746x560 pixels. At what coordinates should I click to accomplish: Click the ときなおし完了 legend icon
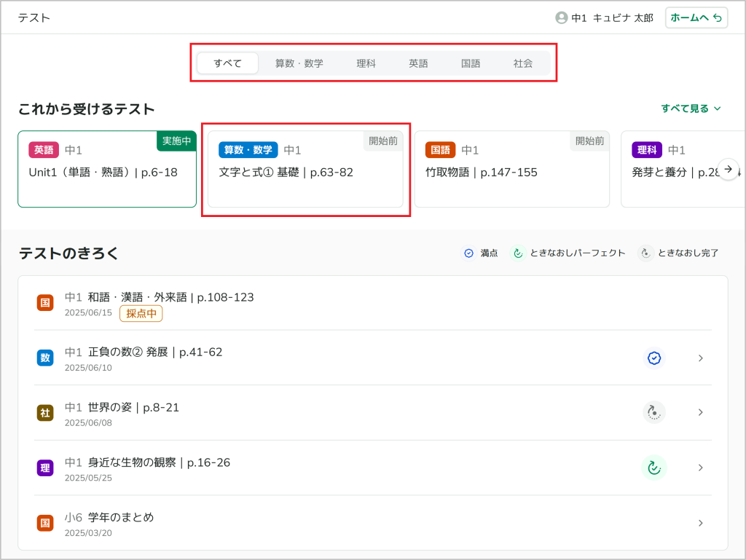pos(645,253)
